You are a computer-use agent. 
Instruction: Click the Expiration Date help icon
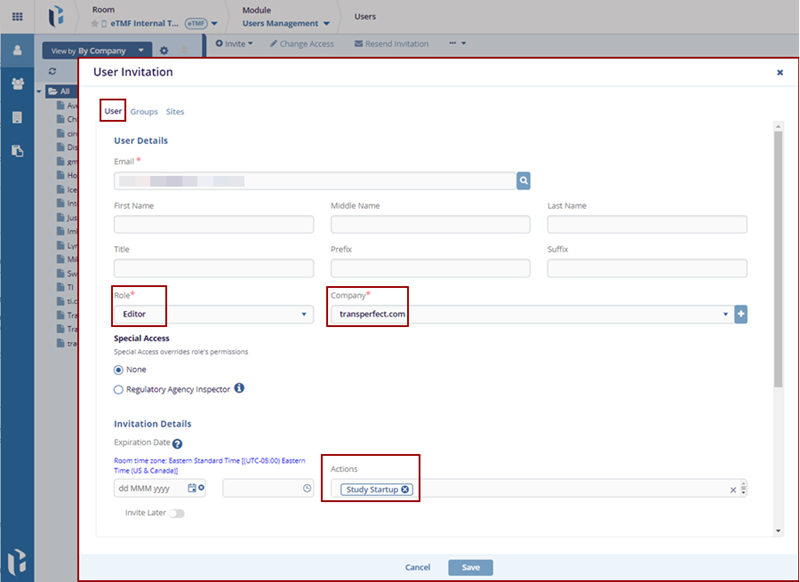[177, 444]
